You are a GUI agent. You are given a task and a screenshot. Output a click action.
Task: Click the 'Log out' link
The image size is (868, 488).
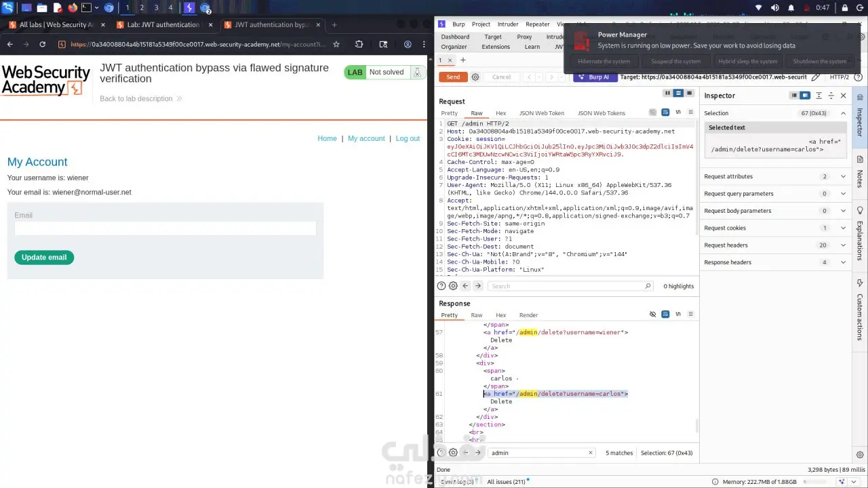[408, 138]
